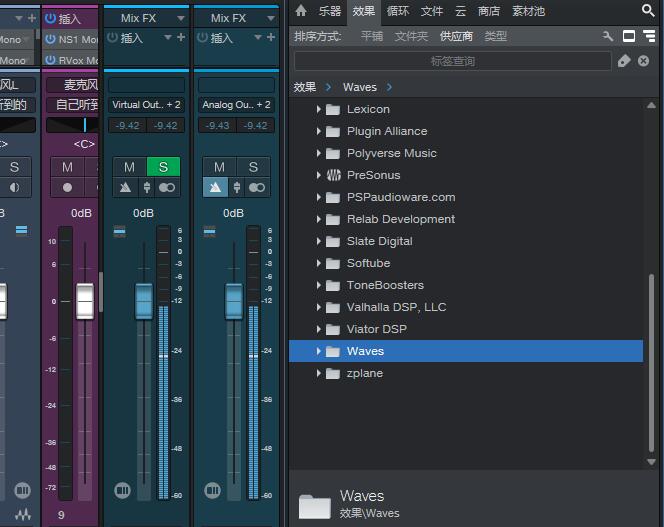Viewport: 664px width, 527px height.
Task: Open browser search magnifier
Action: click(647, 10)
